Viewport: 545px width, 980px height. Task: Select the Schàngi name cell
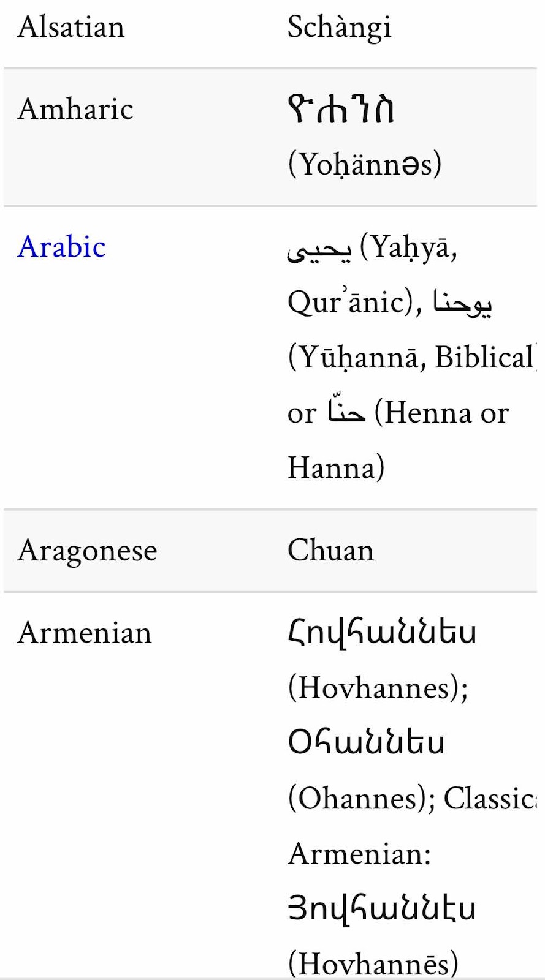tap(339, 28)
